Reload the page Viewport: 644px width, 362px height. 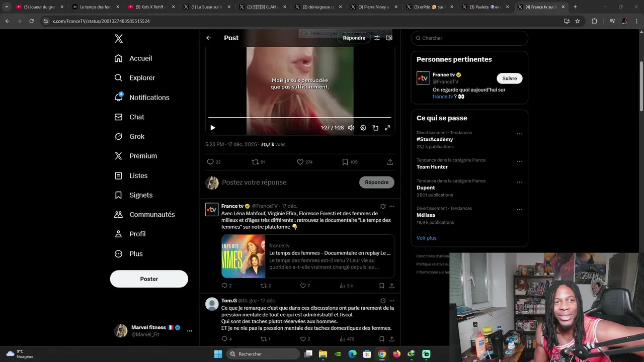tap(31, 21)
